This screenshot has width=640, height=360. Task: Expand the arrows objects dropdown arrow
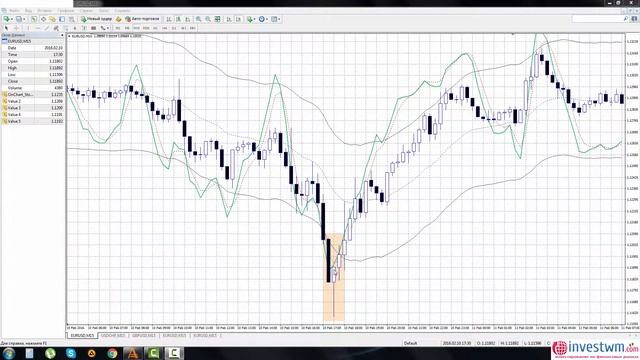click(x=108, y=28)
